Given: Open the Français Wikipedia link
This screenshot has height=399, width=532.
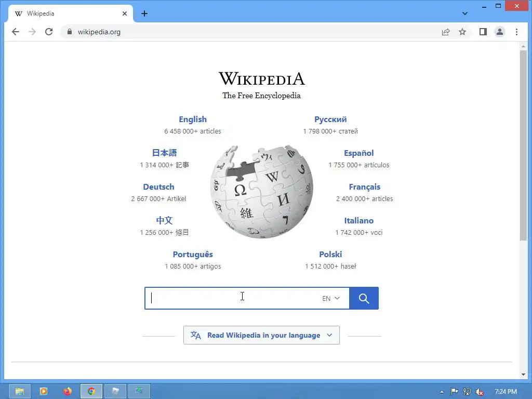Looking at the screenshot, I should coord(364,187).
